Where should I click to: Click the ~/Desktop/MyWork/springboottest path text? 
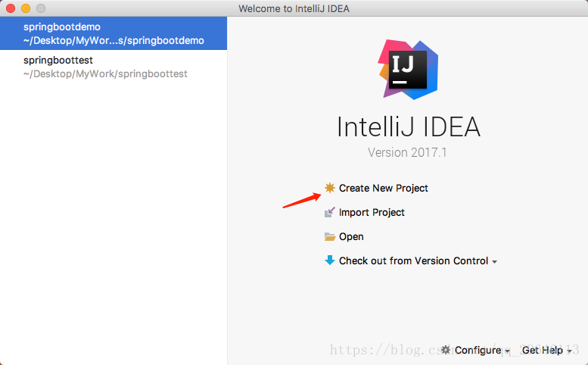[x=105, y=74]
